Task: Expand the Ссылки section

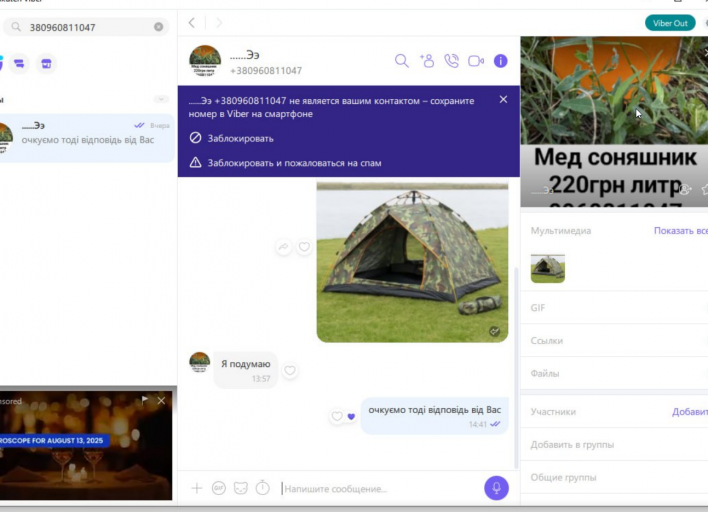Action: pyautogui.click(x=614, y=341)
